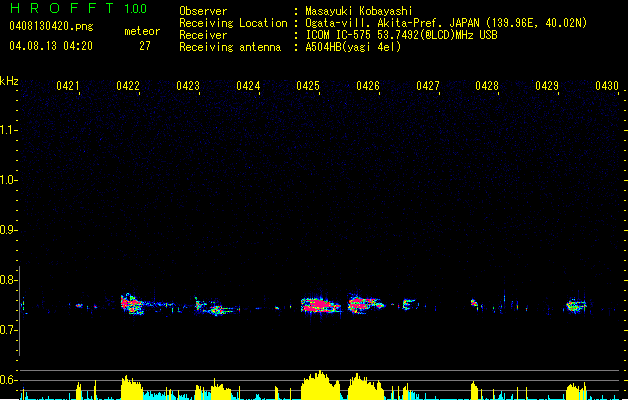Click the HROFFT 1.0.0 title text

[79, 8]
